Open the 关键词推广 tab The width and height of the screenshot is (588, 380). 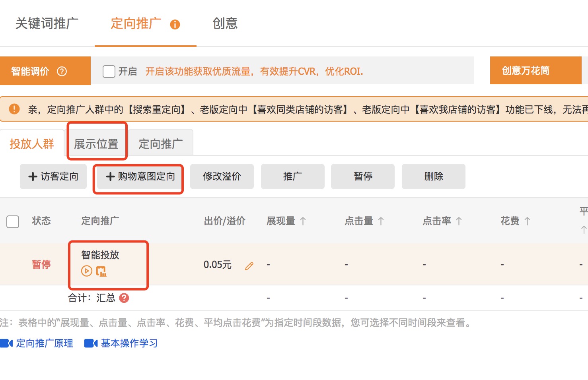[47, 24]
